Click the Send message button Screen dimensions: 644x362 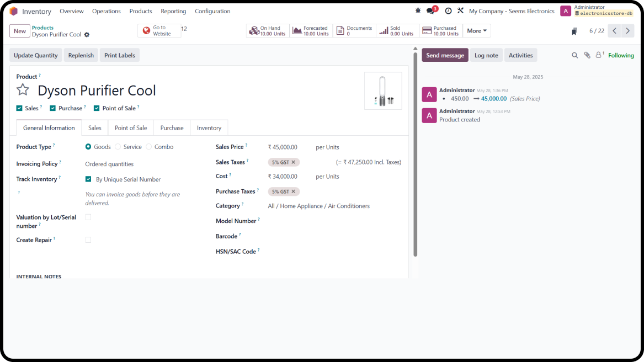445,55
